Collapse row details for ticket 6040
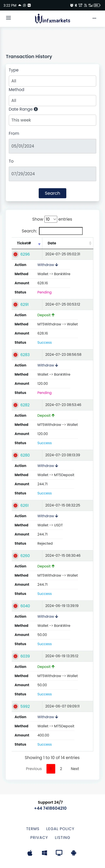 coord(15,606)
